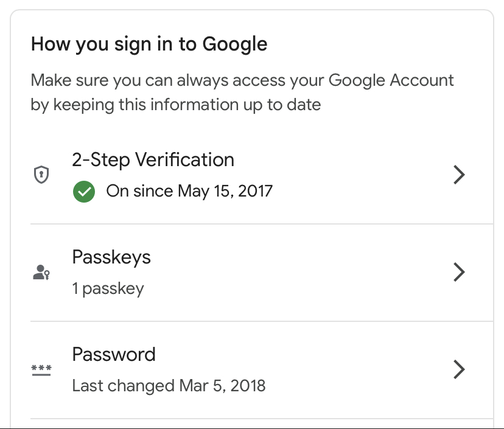Open the Passkeys management page

tap(111, 257)
